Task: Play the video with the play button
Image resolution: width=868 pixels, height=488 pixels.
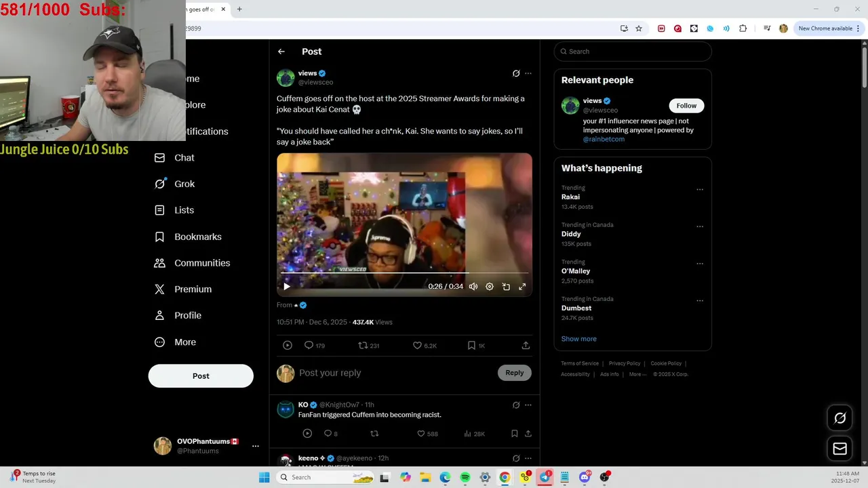Action: click(287, 287)
